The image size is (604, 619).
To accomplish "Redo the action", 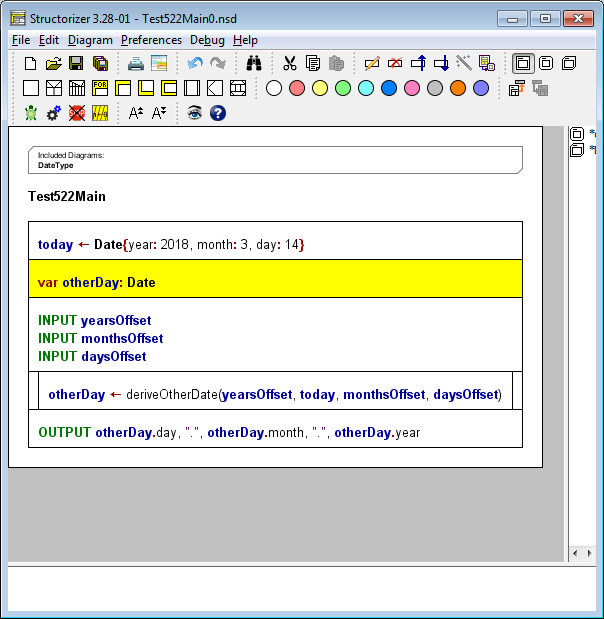I will coord(218,64).
